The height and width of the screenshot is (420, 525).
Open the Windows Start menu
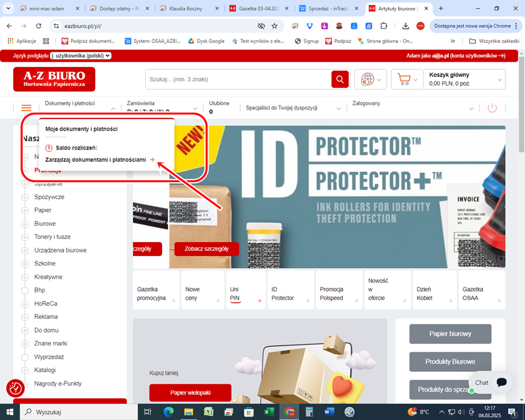[x=10, y=412]
